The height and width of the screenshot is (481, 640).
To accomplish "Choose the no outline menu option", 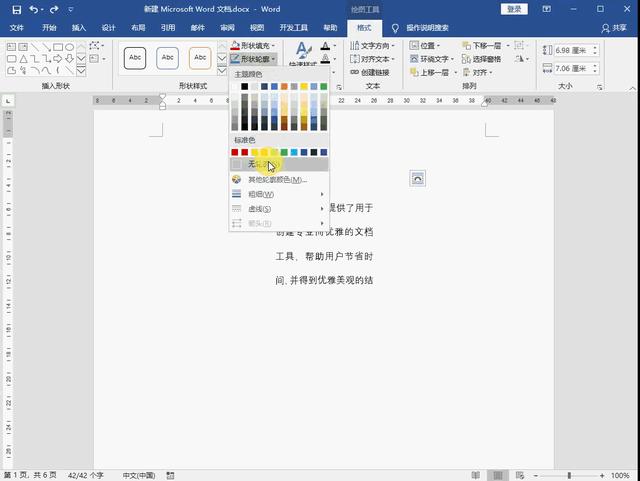I will tap(279, 164).
